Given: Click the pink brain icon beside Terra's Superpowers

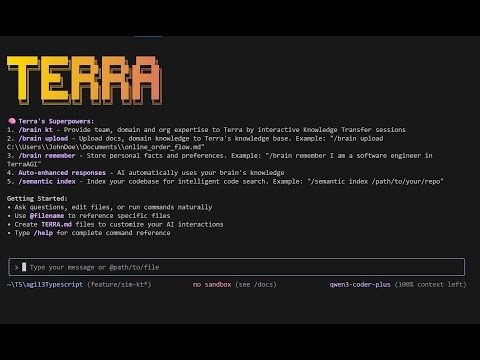Looking at the screenshot, I should coord(12,121).
